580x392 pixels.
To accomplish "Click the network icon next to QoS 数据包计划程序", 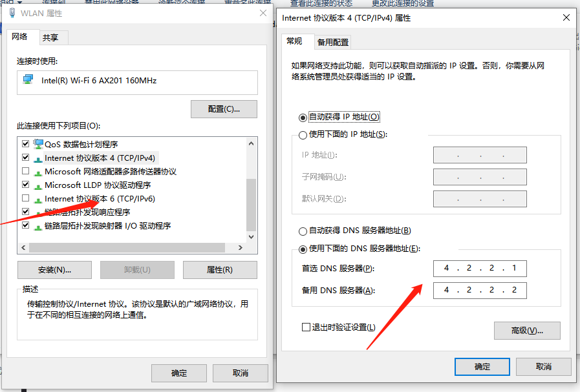I will click(x=38, y=143).
